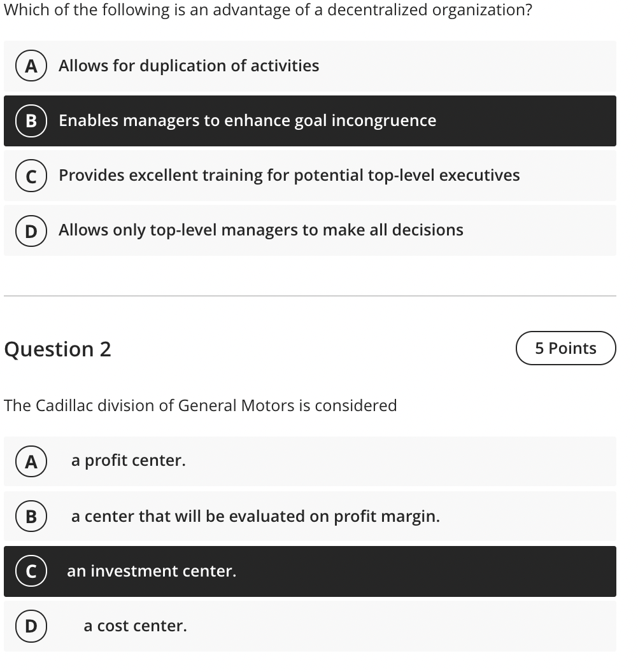Click the A circle icon for the profit center answer
638x672 pixels.
31,460
